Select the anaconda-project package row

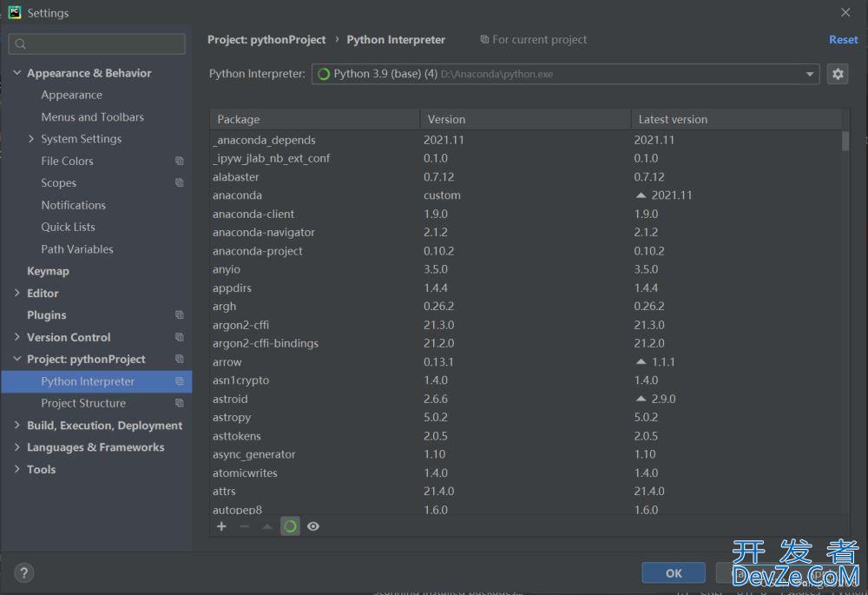coord(525,250)
